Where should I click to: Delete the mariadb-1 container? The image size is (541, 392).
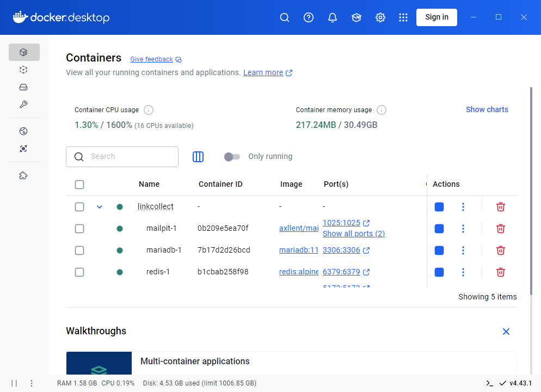click(x=501, y=250)
